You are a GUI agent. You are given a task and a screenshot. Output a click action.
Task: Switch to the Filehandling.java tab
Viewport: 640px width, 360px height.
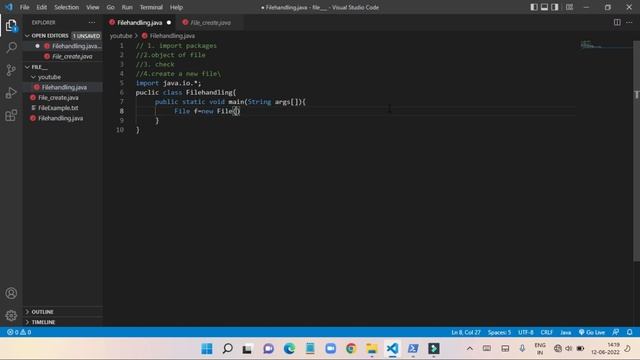point(140,22)
